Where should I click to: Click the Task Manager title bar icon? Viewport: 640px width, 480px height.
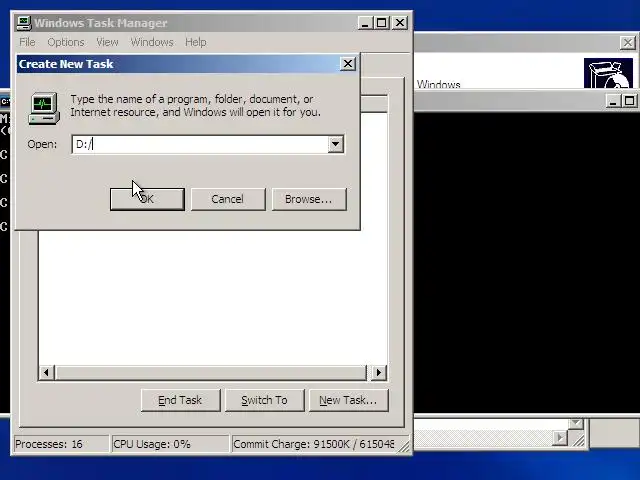click(x=24, y=23)
